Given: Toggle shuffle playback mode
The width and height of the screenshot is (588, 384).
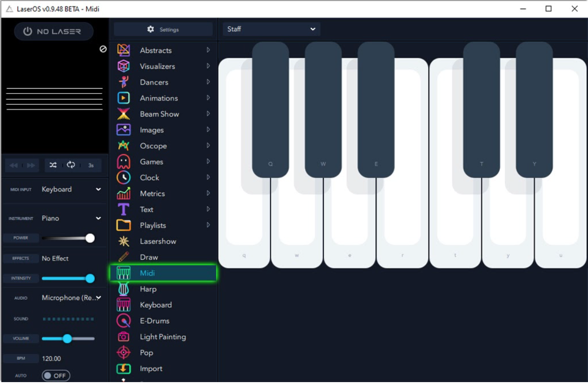Looking at the screenshot, I should (x=53, y=165).
